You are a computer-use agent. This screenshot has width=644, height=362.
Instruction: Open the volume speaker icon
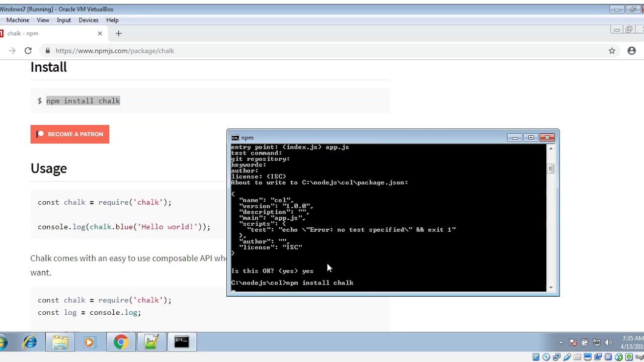click(x=608, y=342)
